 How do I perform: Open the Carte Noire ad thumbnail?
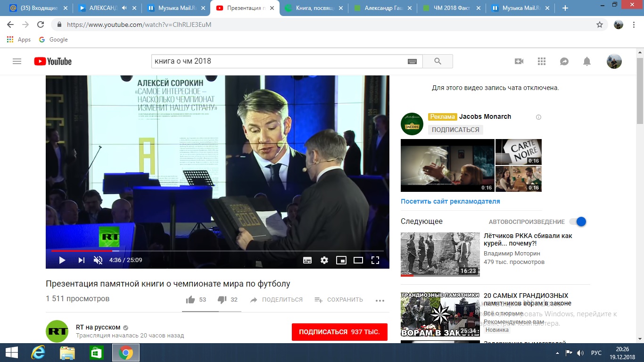point(519,152)
